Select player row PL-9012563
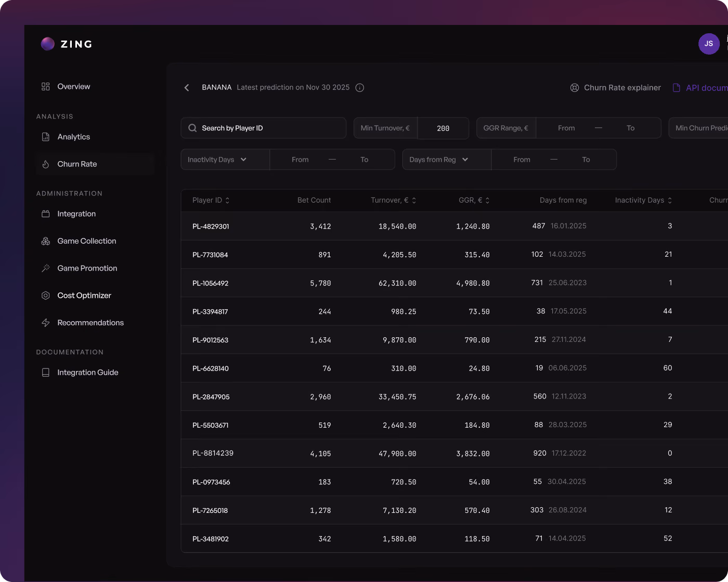This screenshot has height=582, width=728. [454, 340]
